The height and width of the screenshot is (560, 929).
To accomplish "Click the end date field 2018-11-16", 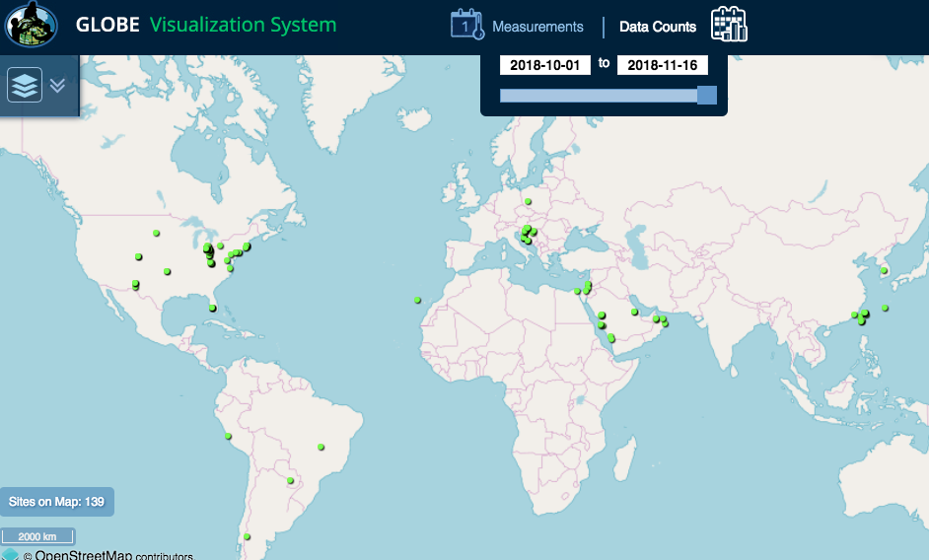I will pyautogui.click(x=663, y=64).
